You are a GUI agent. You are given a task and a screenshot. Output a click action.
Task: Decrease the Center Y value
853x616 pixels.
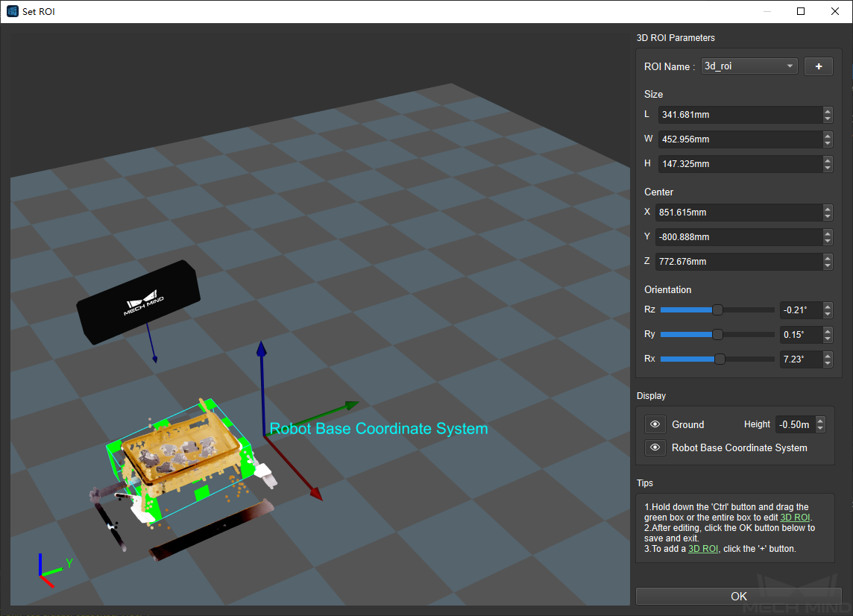(828, 239)
